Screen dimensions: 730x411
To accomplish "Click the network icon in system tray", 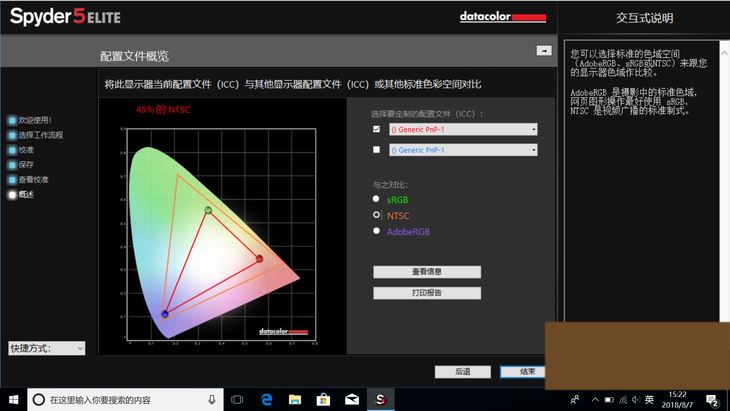I will (623, 400).
